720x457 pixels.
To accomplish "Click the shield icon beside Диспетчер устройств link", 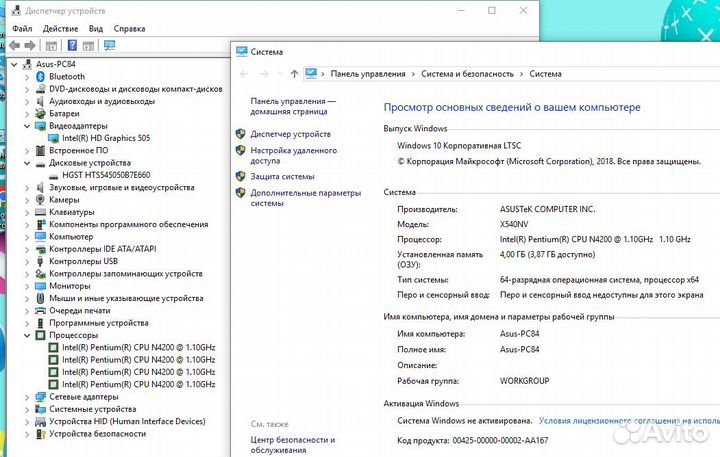I will click(241, 134).
